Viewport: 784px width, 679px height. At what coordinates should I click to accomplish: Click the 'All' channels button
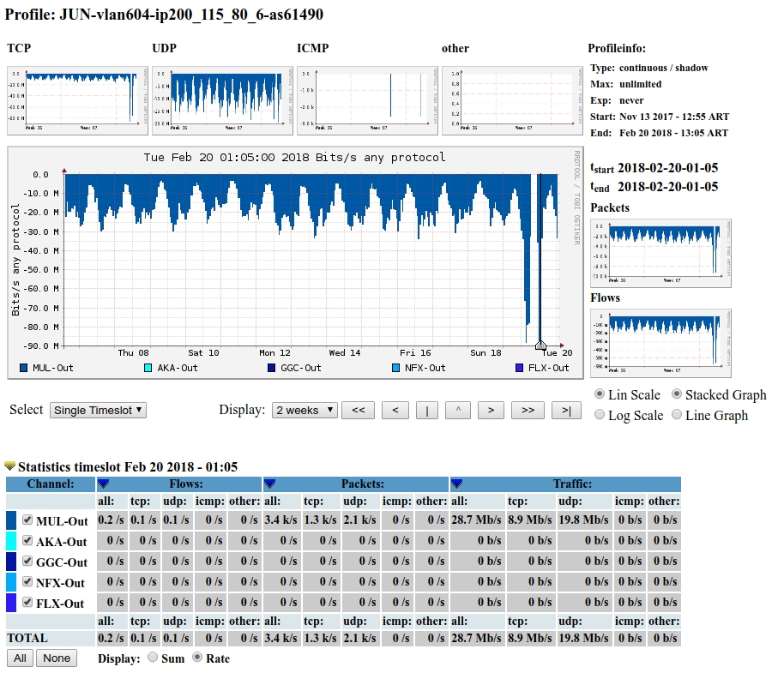21,658
